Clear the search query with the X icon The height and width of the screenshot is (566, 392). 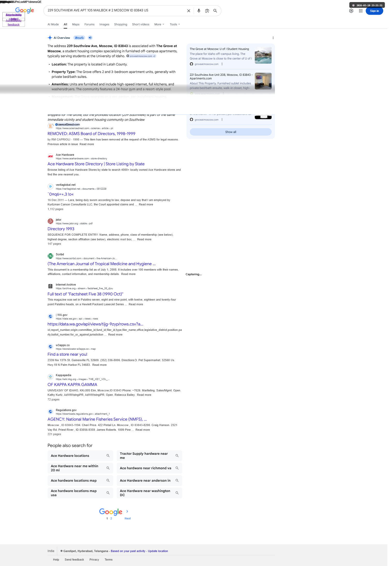(x=189, y=11)
